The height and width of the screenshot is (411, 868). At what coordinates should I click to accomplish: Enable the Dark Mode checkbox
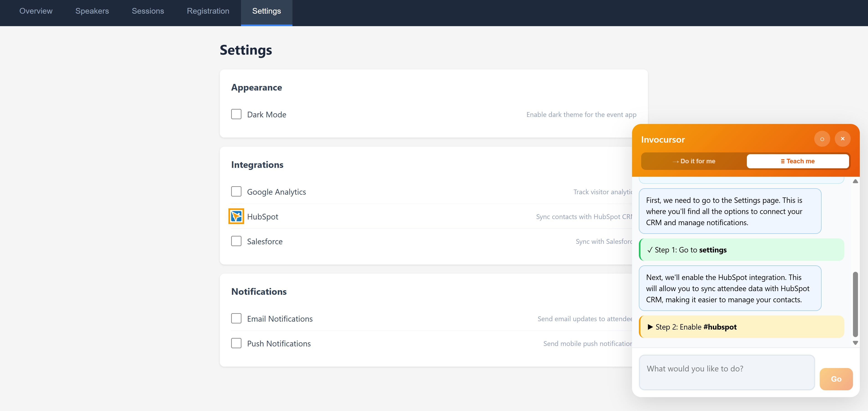click(236, 114)
